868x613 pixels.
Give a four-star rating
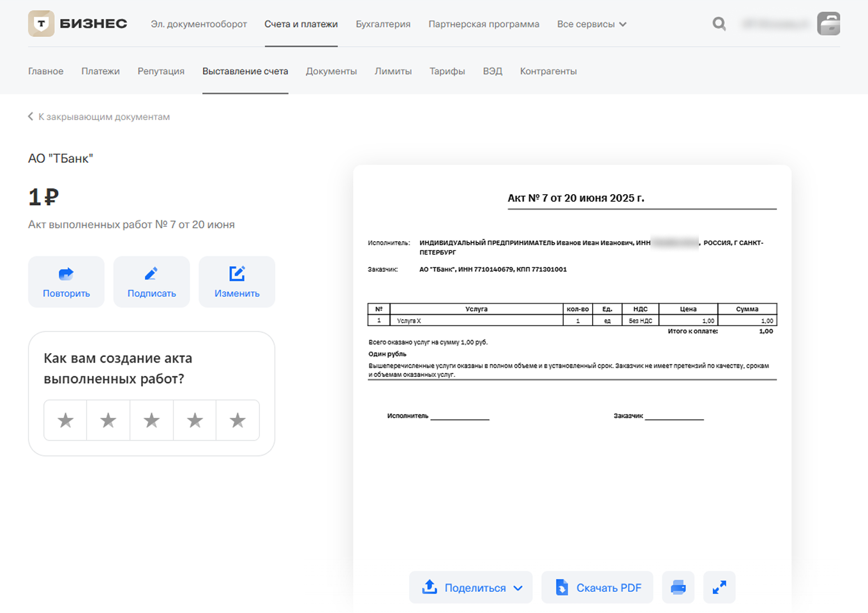(x=195, y=420)
